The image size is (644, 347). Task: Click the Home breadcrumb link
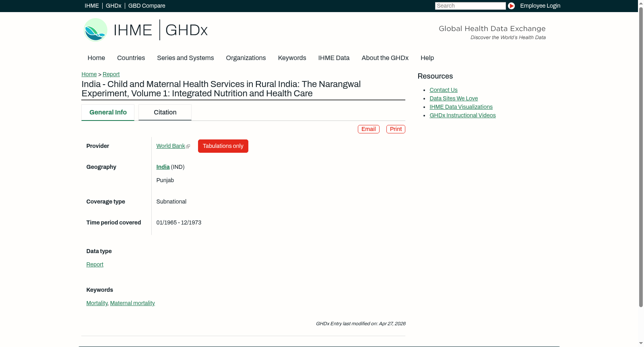[89, 74]
